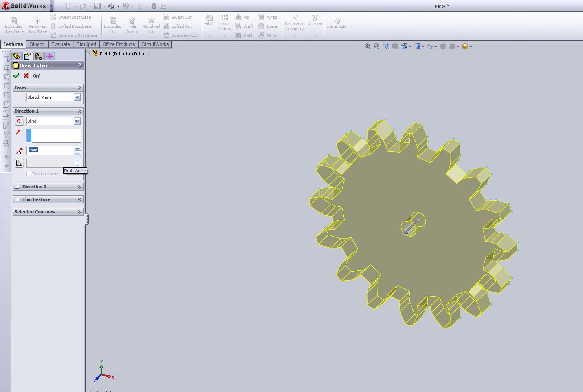
Task: Click the Print icon in top toolbar
Action: tap(111, 6)
